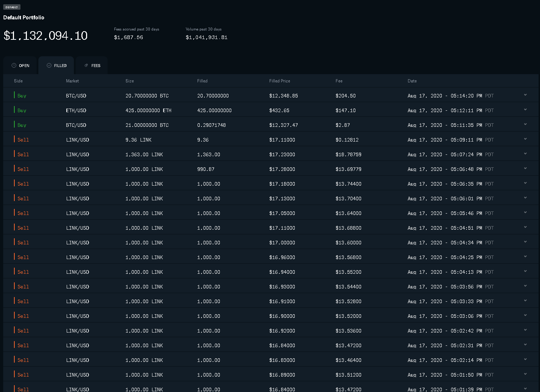This screenshot has width=540, height=392.
Task: Click the Market column header
Action: [72, 81]
